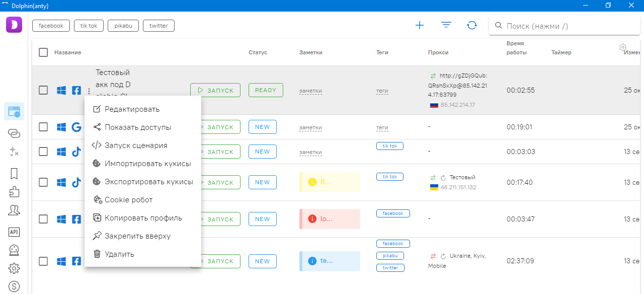
Task: Select checkbox of the last Facebook profile
Action: pyautogui.click(x=43, y=261)
